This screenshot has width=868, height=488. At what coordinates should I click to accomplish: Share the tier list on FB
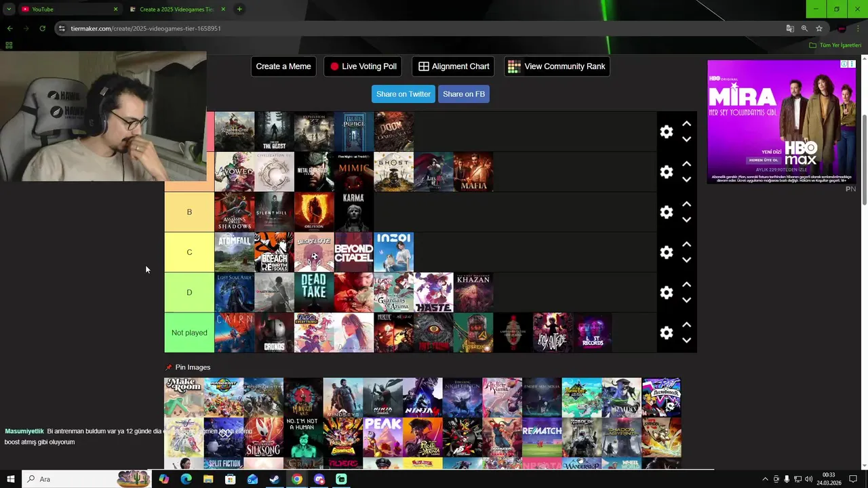pyautogui.click(x=464, y=94)
